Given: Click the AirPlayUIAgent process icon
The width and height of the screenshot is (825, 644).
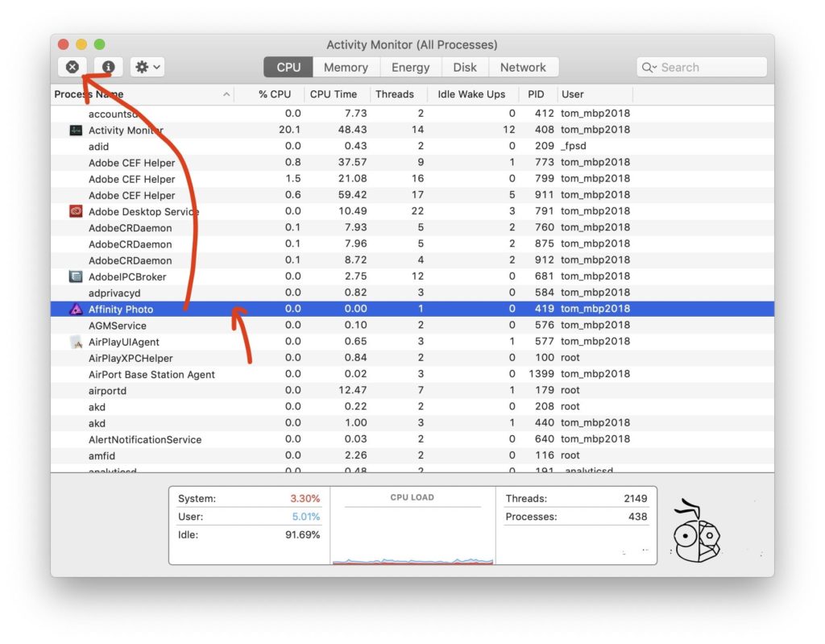Looking at the screenshot, I should (x=76, y=342).
